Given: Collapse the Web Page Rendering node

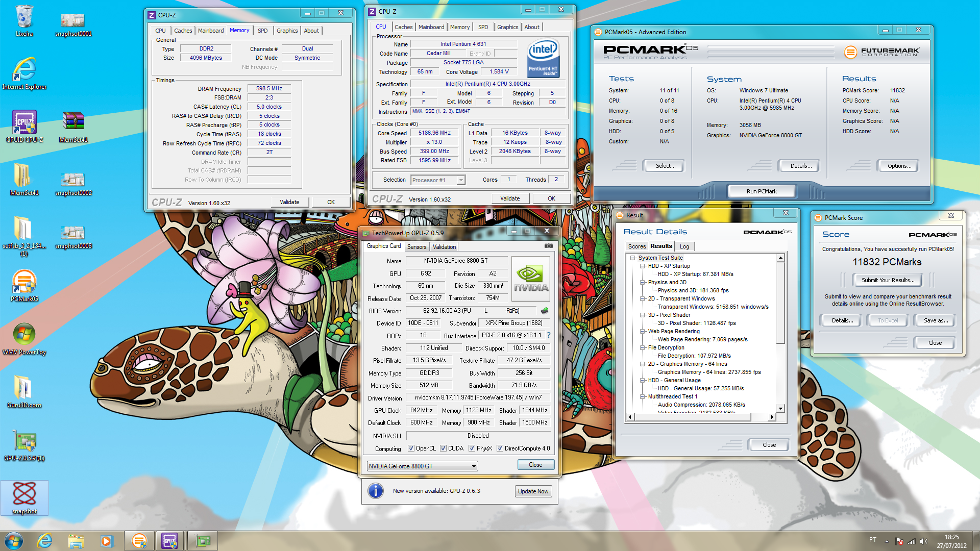Looking at the screenshot, I should pyautogui.click(x=643, y=332).
